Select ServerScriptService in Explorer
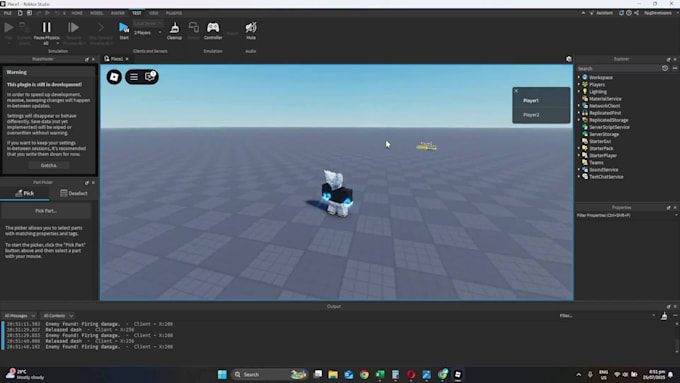 point(609,127)
